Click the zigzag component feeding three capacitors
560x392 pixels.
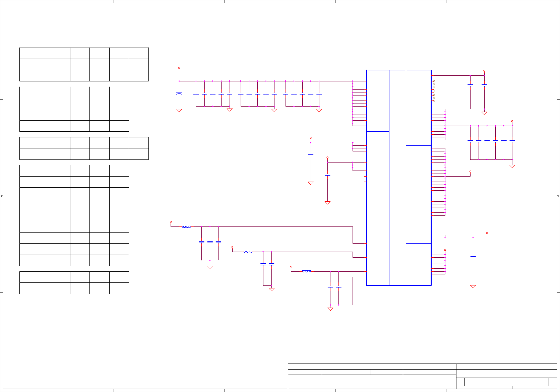click(186, 227)
